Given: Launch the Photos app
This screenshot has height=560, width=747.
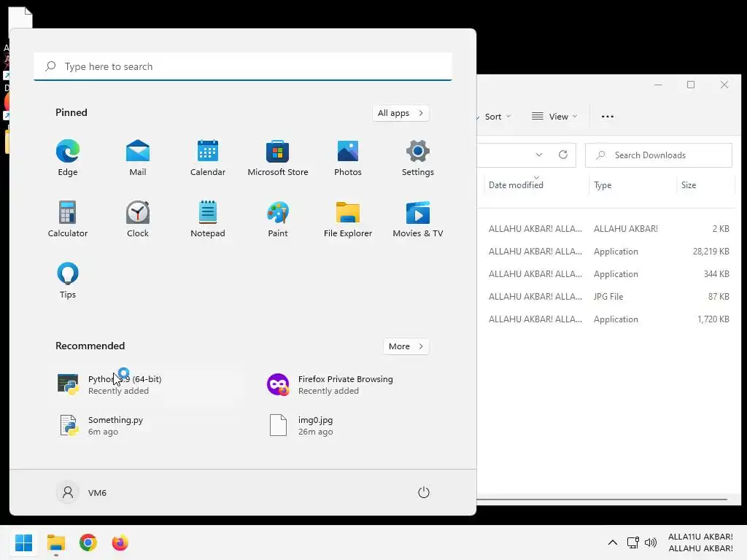Looking at the screenshot, I should 348,158.
